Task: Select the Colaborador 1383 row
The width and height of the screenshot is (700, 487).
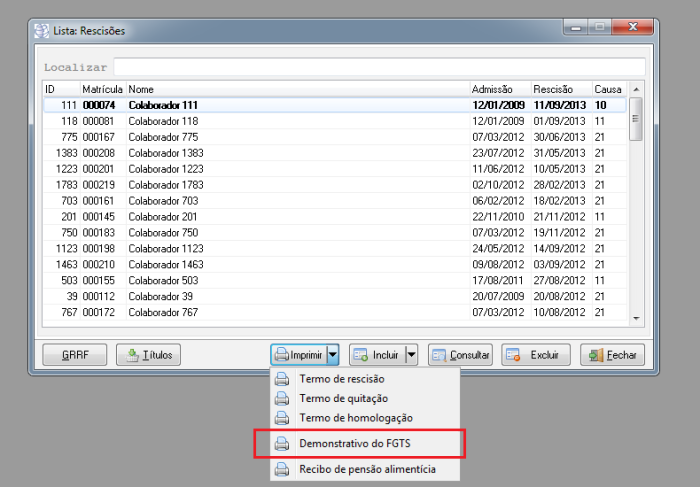Action: click(x=165, y=152)
